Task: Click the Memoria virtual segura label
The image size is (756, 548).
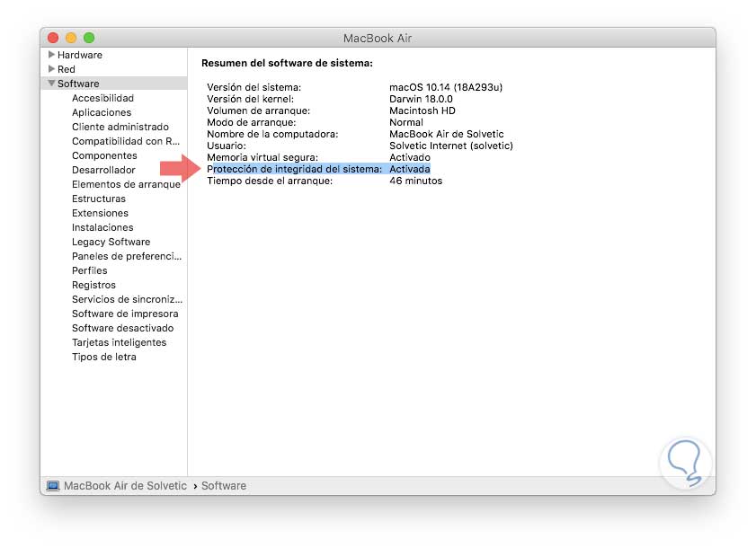Action: [x=262, y=157]
